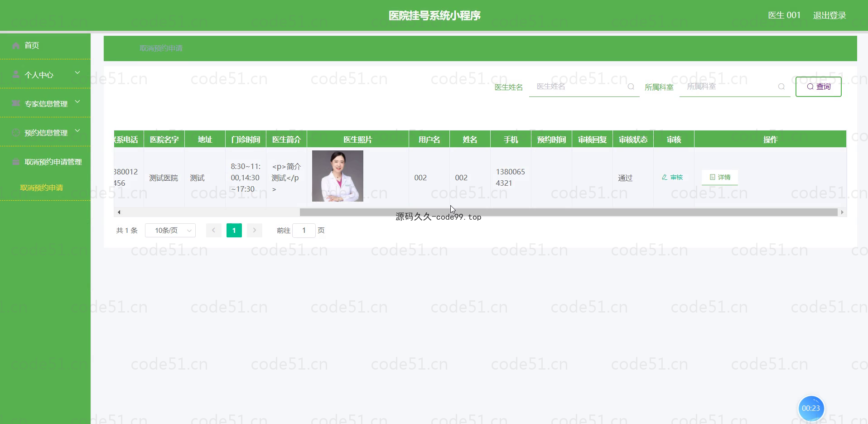Screen dimensions: 868x424
Task: Click the 审核状态 column header
Action: pos(633,140)
